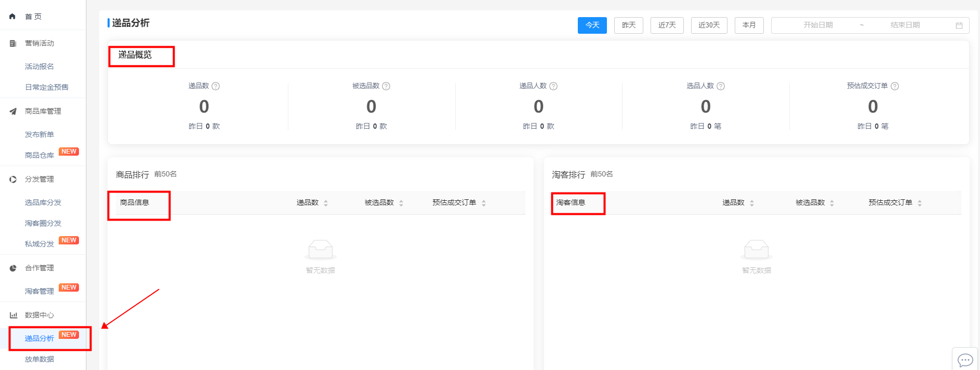Viewport: 980px width, 370px height.
Task: Sort 商品排行 by 递品数 column
Action: tap(326, 203)
